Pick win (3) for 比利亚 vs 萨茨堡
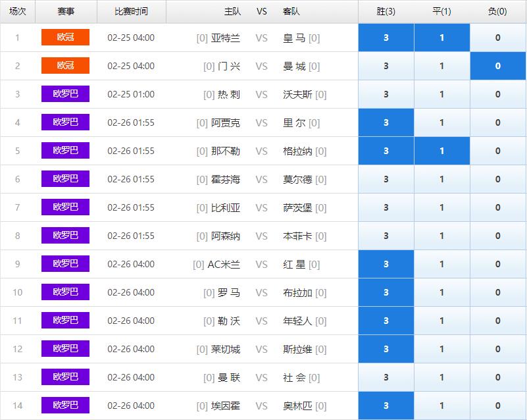The width and height of the screenshot is (527, 420). pyautogui.click(x=386, y=207)
